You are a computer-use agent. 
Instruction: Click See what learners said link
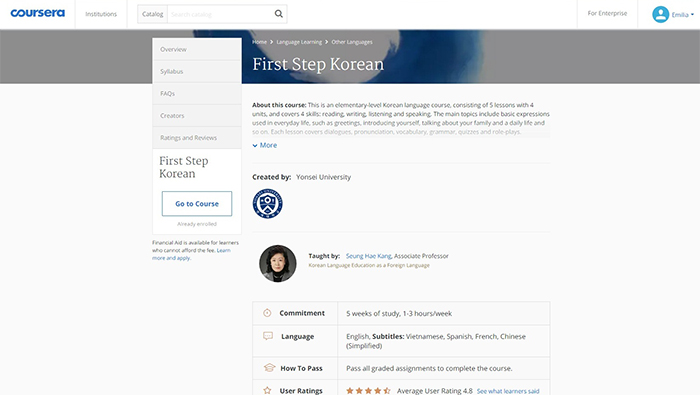pyautogui.click(x=508, y=391)
